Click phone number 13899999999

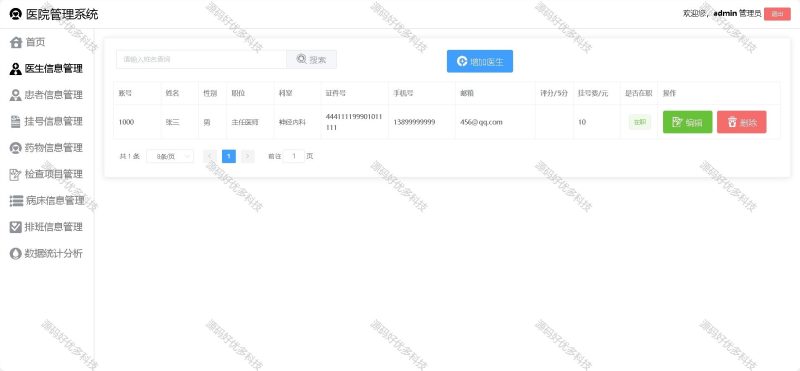414,122
